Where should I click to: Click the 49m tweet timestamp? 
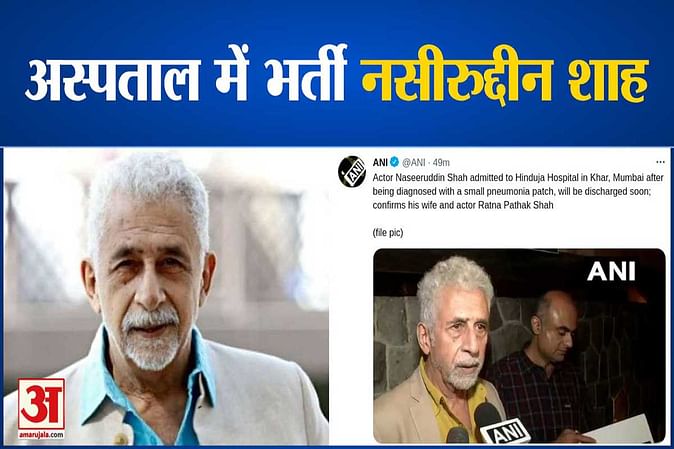(x=441, y=162)
